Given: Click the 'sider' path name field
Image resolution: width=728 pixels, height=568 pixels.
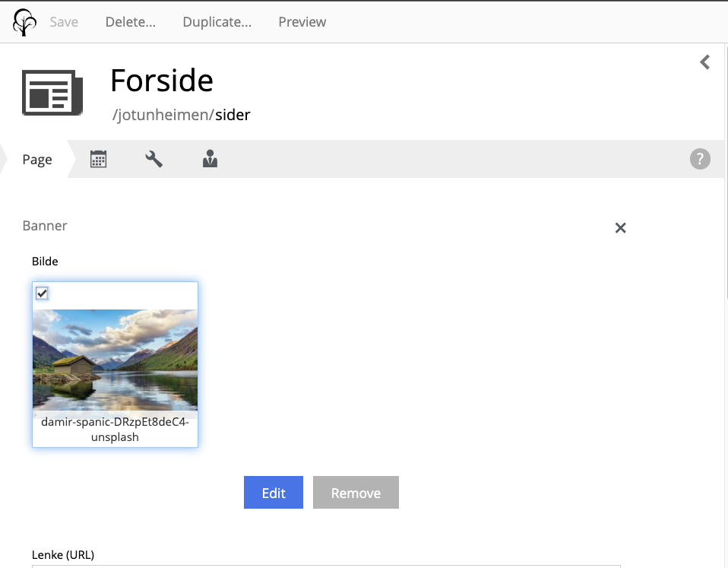Looking at the screenshot, I should (x=233, y=116).
